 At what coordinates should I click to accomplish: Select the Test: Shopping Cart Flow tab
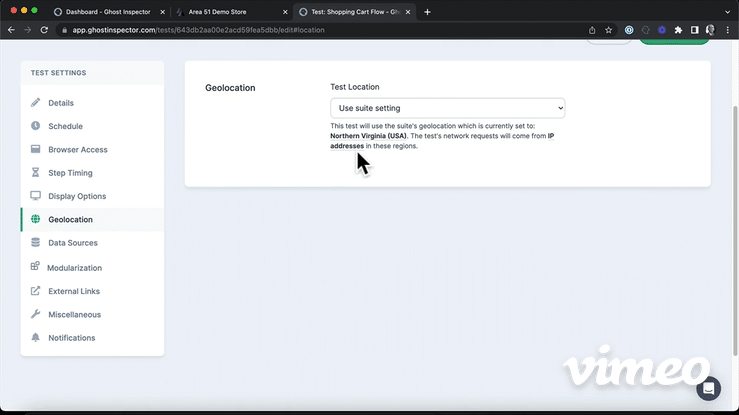[354, 12]
